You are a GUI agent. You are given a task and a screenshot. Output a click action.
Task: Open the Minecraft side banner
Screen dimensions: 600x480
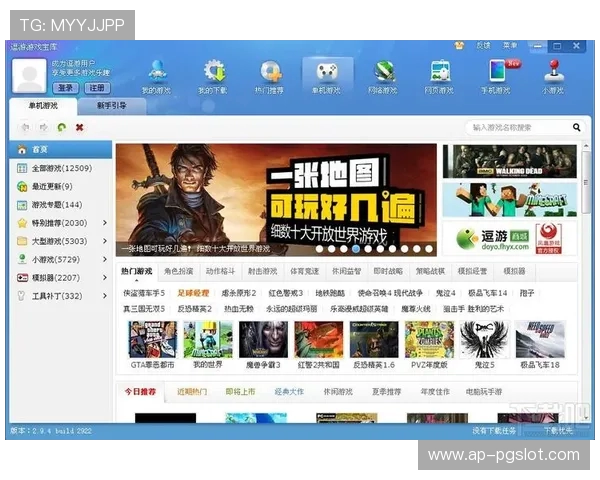tap(510, 200)
